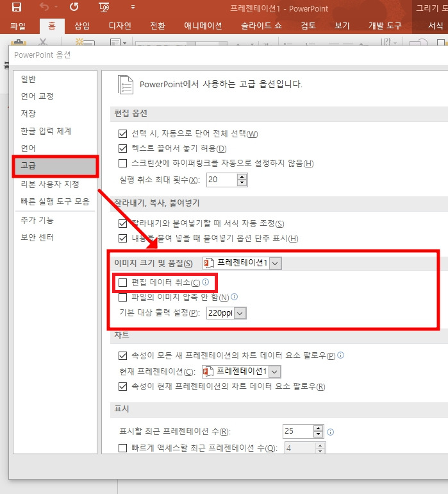
Task: Click 표시할 최근 프레젠테이션 수 input field
Action: click(298, 431)
